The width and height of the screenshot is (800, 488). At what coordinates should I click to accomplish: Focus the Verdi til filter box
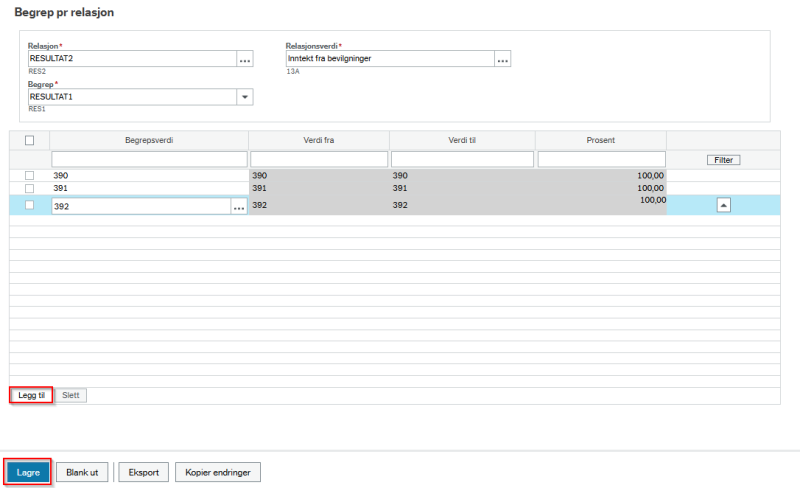[462, 159]
